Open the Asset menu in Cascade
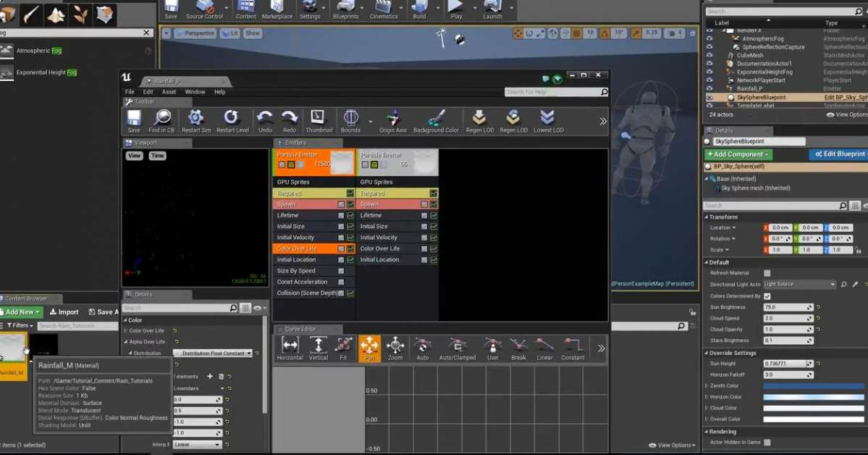 (169, 92)
